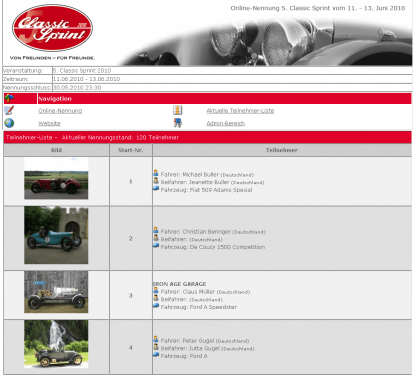Viewport: 417px width, 375px height.
Task: Click the Veranstaltung value 5. Classic Sprint 2010
Action: point(82,70)
